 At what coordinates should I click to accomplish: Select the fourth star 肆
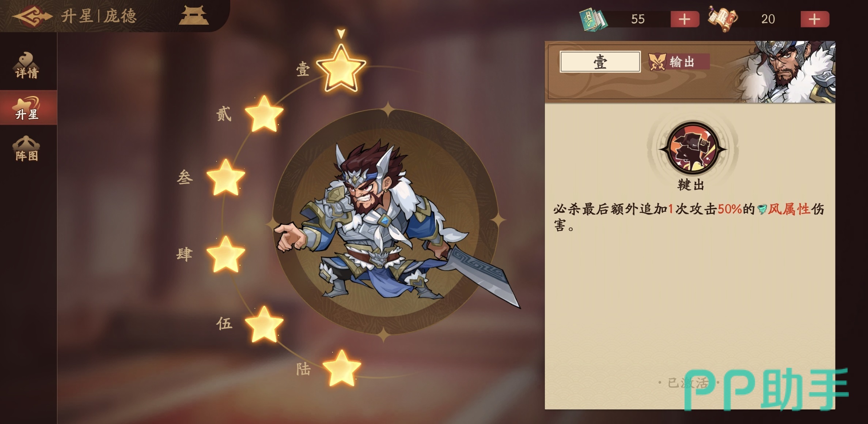pos(225,254)
